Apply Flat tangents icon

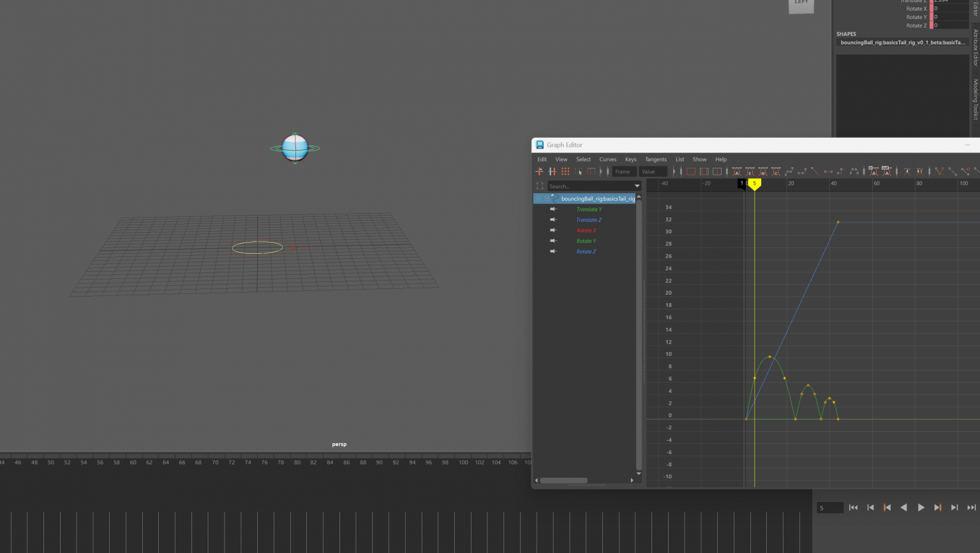point(828,172)
